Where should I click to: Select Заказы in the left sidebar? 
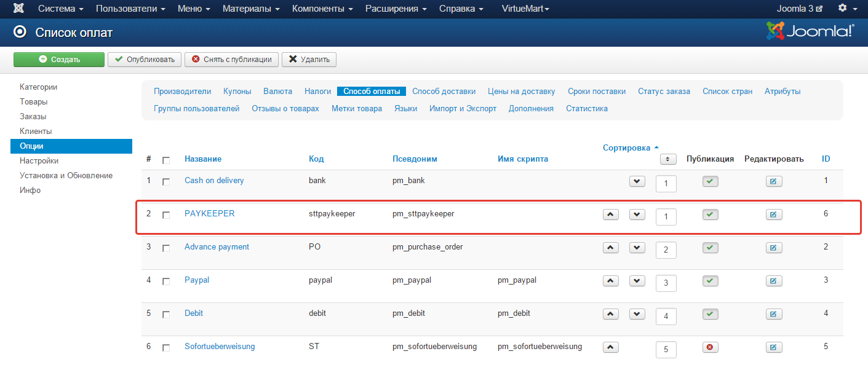[x=33, y=117]
